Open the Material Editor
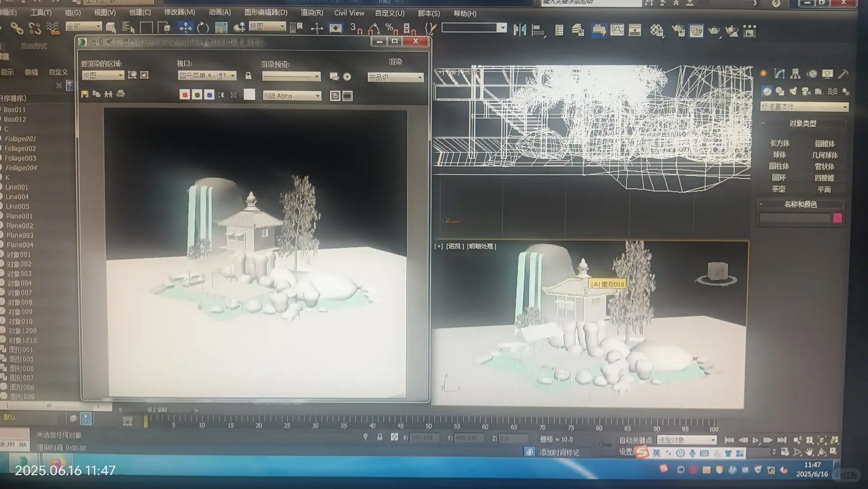Image resolution: width=868 pixels, height=489 pixels. pyautogui.click(x=656, y=31)
